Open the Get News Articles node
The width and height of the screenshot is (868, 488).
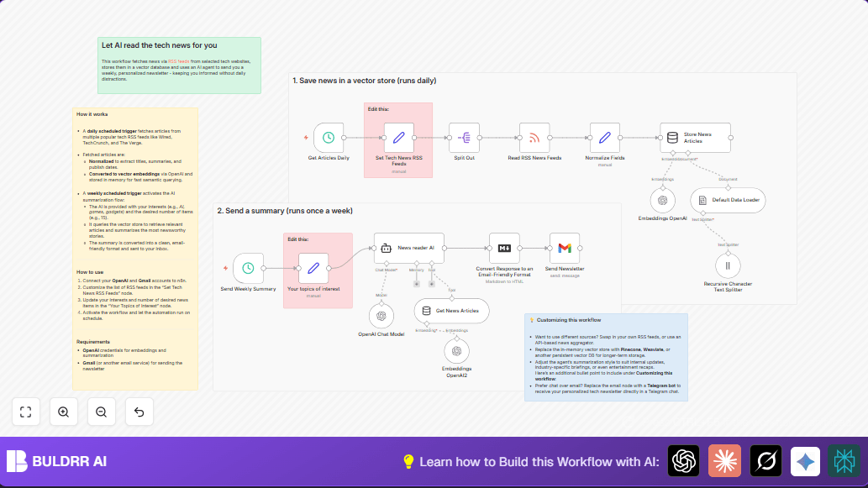452,311
